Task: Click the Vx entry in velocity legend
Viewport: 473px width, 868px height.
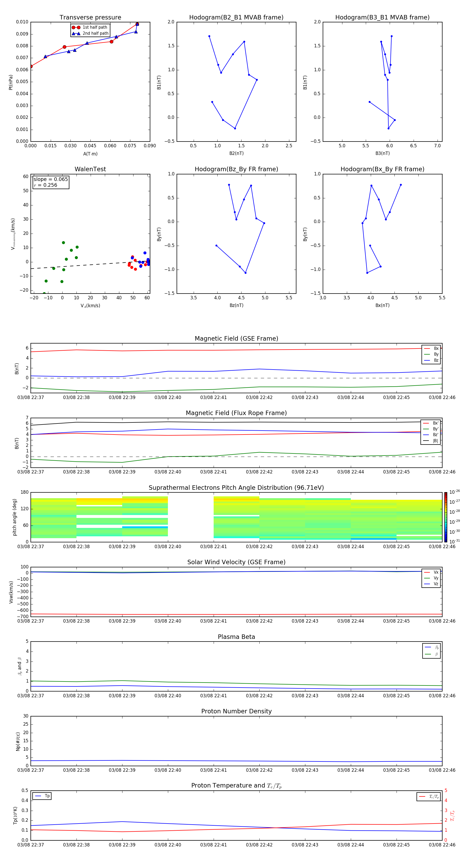Action: tap(431, 572)
